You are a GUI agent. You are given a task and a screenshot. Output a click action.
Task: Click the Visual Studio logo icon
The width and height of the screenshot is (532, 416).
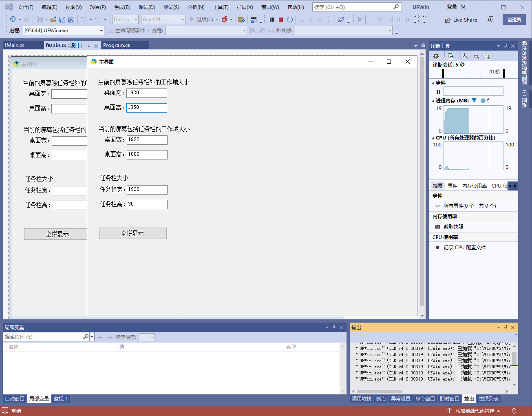tap(9, 7)
